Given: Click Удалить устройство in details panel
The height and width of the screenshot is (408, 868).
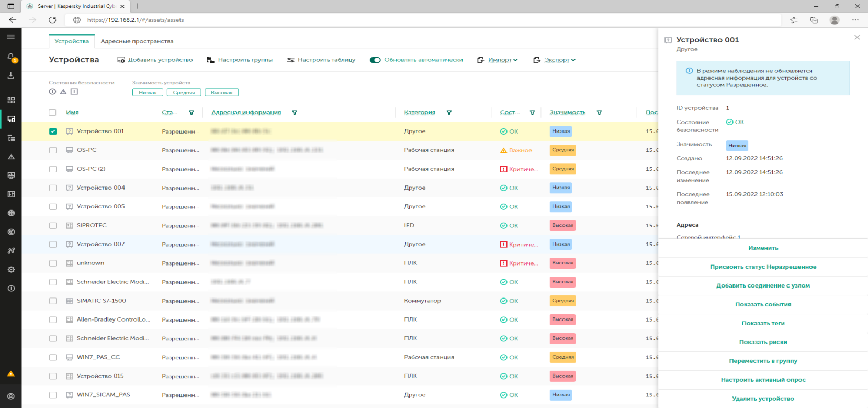Looking at the screenshot, I should (x=763, y=399).
